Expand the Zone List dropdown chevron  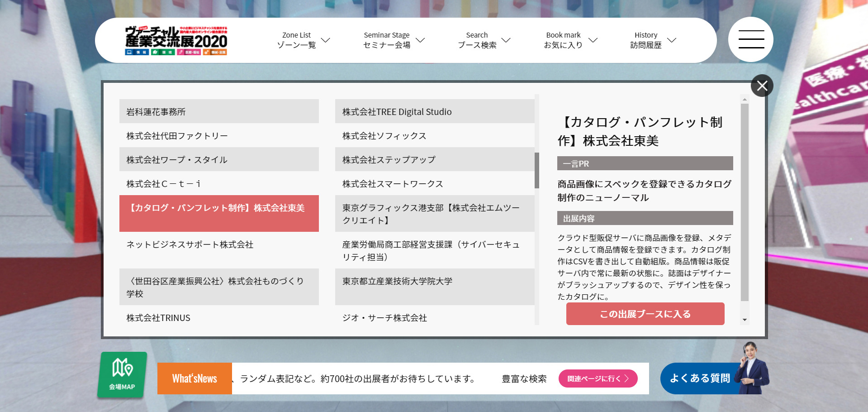(x=325, y=40)
